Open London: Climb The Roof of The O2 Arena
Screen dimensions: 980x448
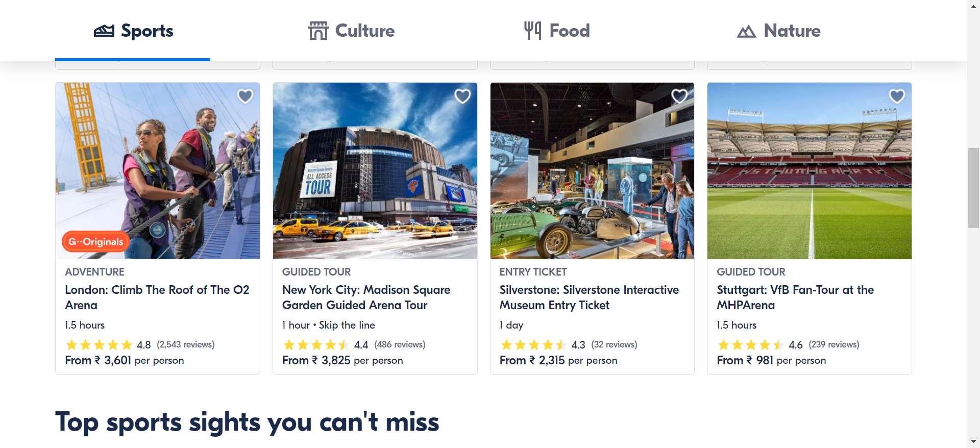[x=157, y=297]
